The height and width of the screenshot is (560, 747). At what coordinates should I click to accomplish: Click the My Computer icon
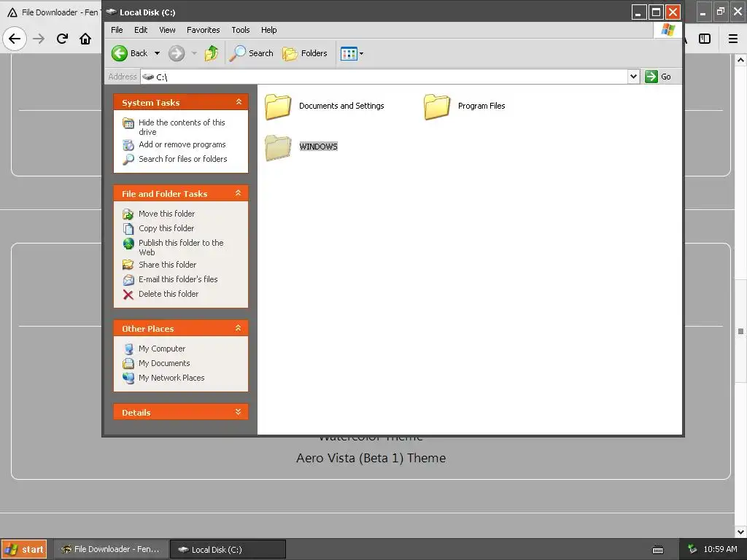pyautogui.click(x=128, y=349)
